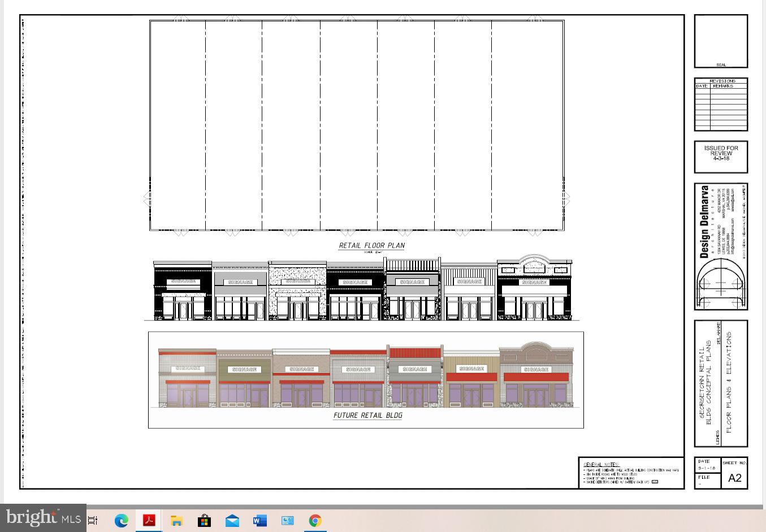
Task: Select the Design Delmarva logo block
Action: (721, 246)
